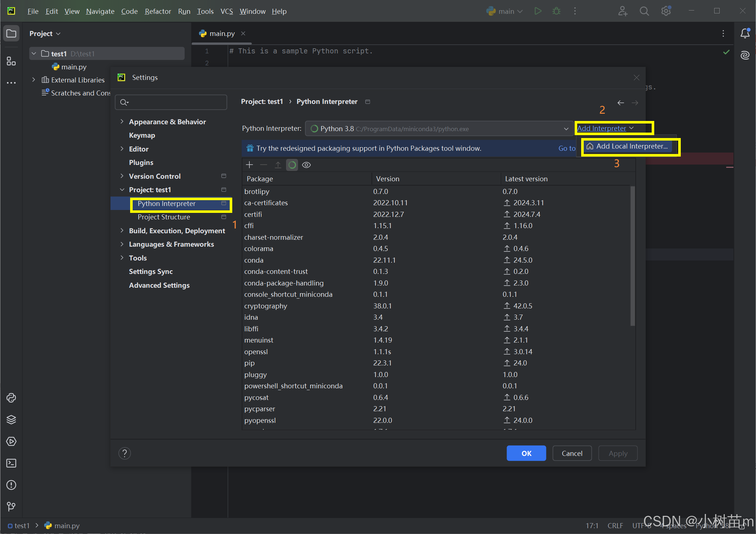The width and height of the screenshot is (756, 534).
Task: Open Search Everywhere magnifier
Action: pos(644,11)
